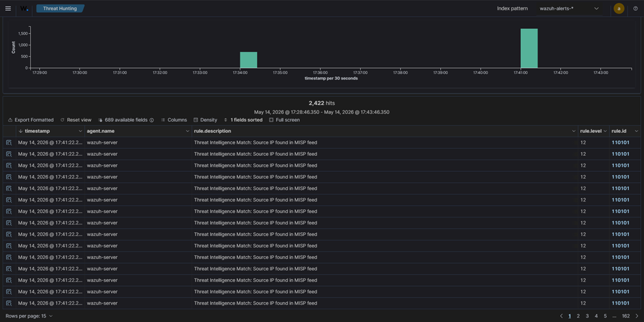Open rule.description column options chevron

(x=574, y=131)
